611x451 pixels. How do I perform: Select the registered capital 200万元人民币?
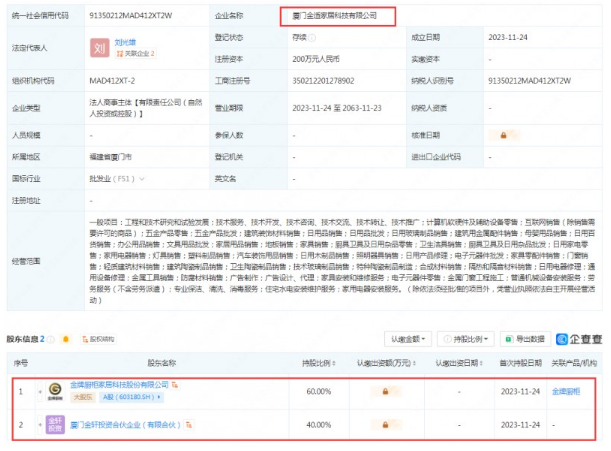(x=316, y=59)
